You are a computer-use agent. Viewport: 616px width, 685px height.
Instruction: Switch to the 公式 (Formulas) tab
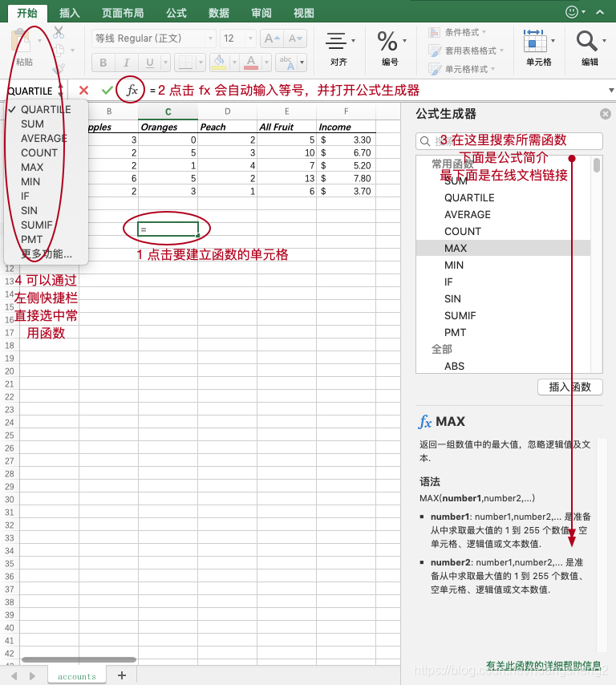pos(176,13)
